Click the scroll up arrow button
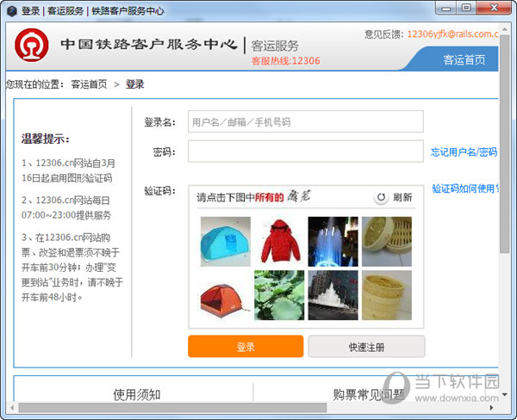This screenshot has width=517, height=420. [504, 29]
